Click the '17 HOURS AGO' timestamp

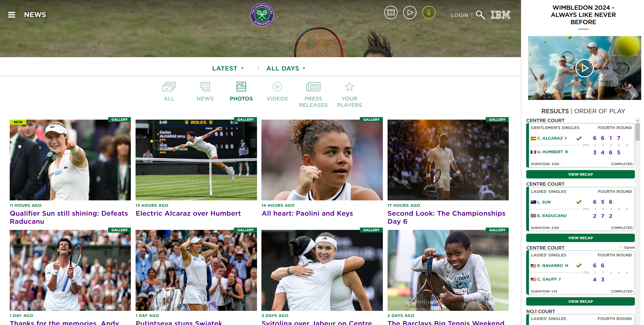(x=403, y=205)
